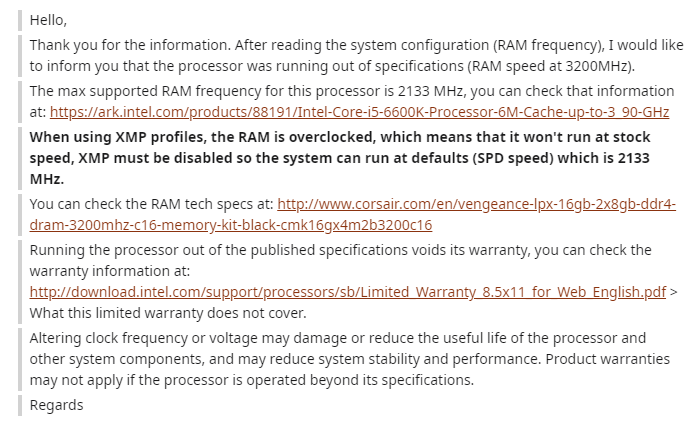Click the "Regards" closing line
Viewport: 697px width, 426px height.
[57, 405]
